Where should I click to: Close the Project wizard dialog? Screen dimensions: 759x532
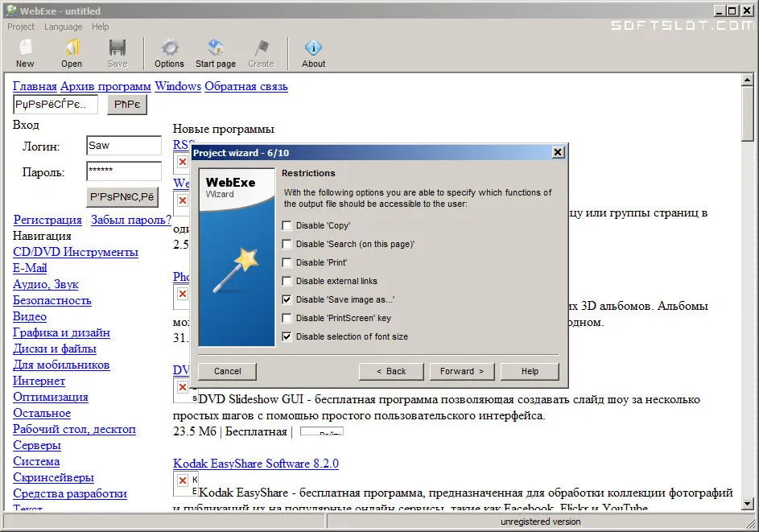click(558, 152)
